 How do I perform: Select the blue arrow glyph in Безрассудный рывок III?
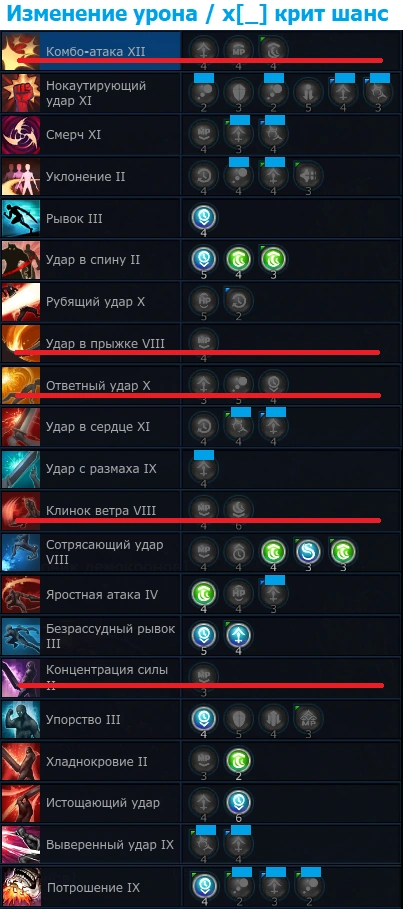tap(239, 635)
